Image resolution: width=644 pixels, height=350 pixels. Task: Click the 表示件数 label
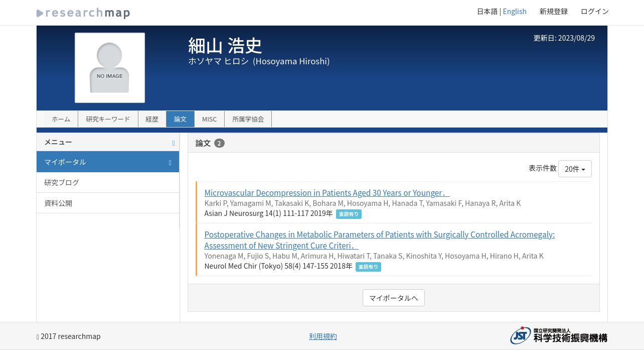(543, 168)
